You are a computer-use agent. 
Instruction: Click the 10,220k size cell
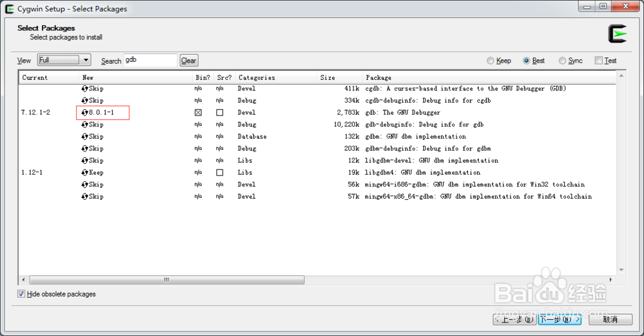click(x=346, y=124)
